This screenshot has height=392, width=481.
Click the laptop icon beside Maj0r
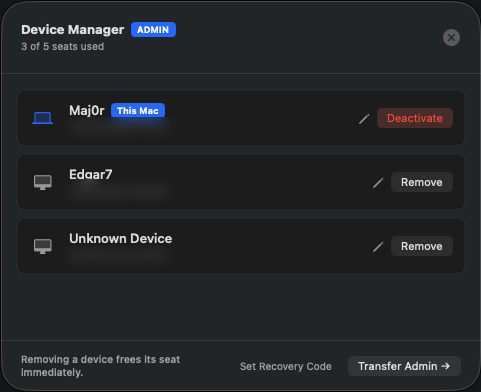click(43, 118)
